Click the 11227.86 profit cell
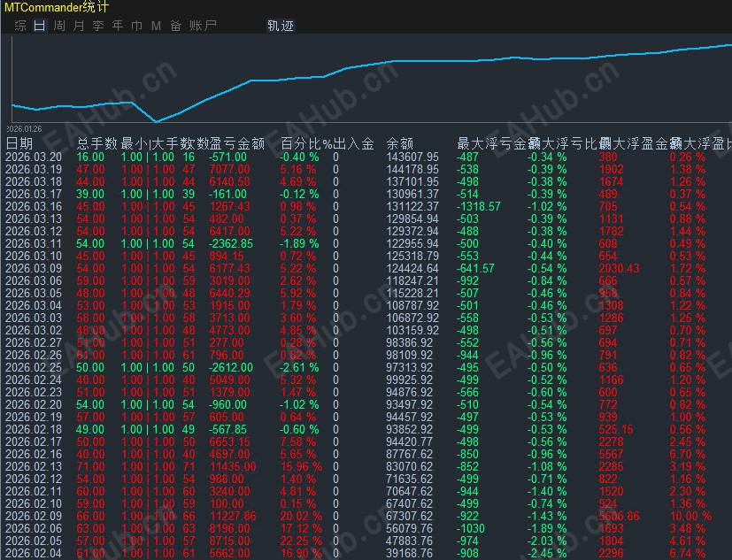The width and height of the screenshot is (732, 560). tap(233, 516)
